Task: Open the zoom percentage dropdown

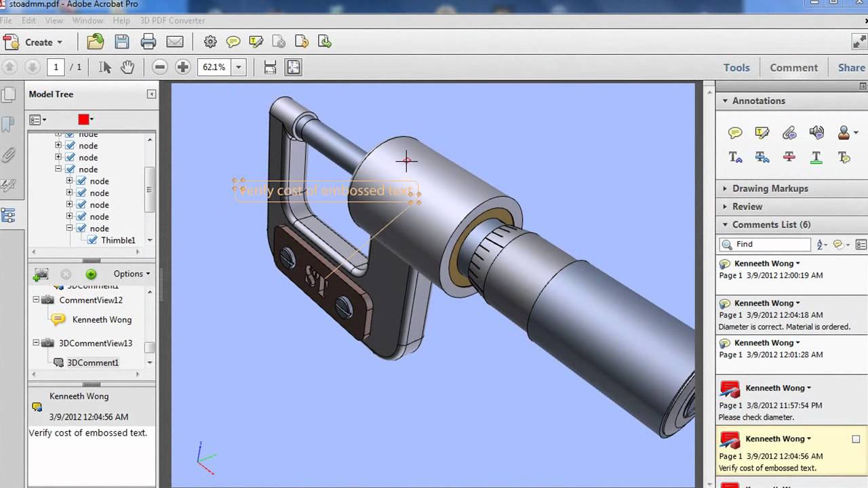Action: pos(238,67)
